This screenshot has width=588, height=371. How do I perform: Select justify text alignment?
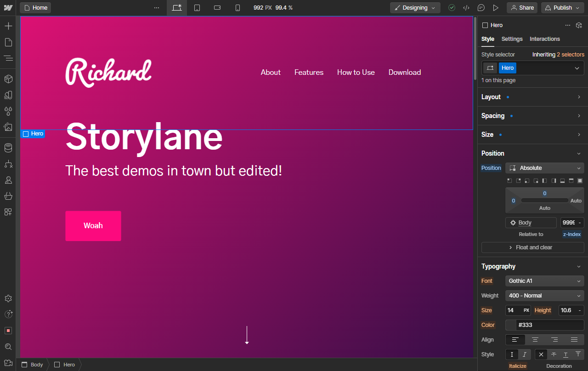coord(574,340)
